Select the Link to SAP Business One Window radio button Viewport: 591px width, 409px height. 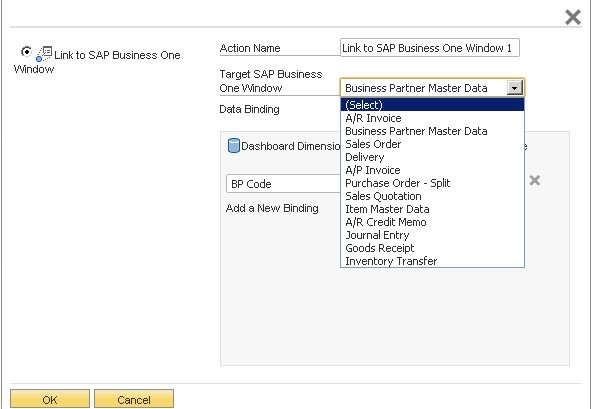pos(26,51)
